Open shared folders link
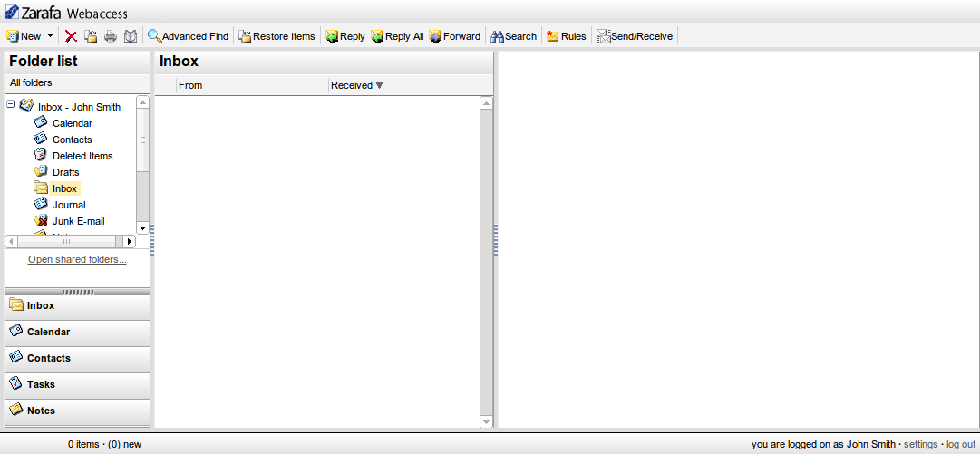Viewport: 980px width, 454px height. [77, 259]
